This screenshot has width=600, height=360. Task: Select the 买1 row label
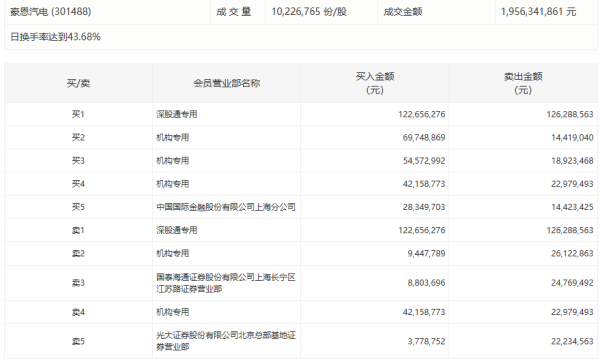[78, 114]
